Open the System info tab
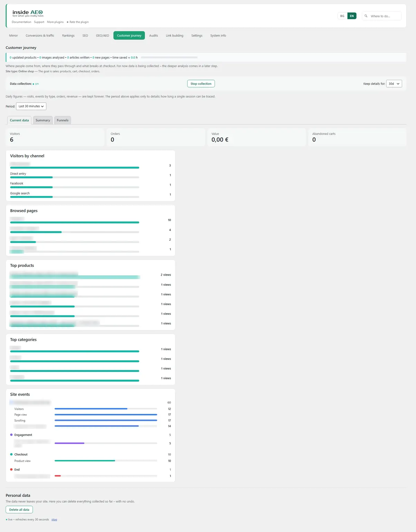This screenshot has width=416, height=532. [218, 36]
